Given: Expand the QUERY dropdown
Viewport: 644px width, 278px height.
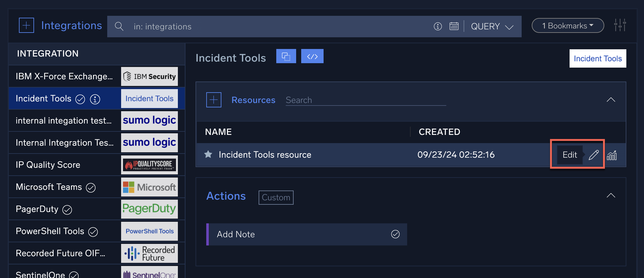Looking at the screenshot, I should 492,27.
